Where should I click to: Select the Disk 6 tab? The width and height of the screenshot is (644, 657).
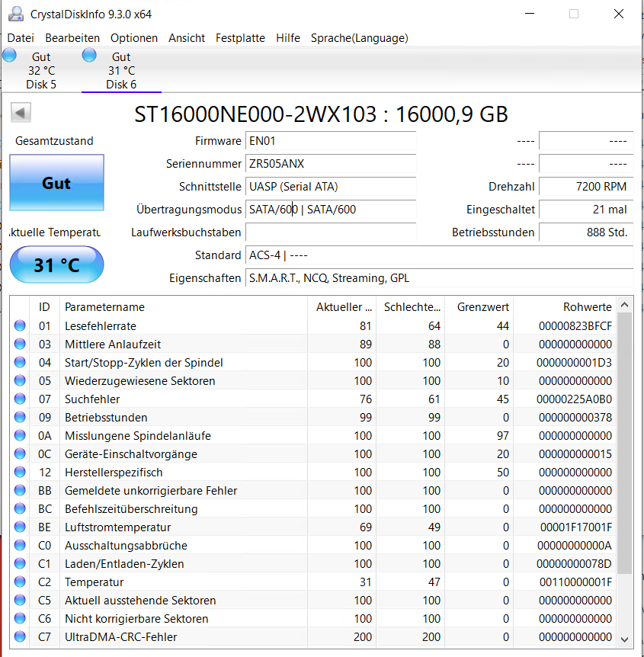(x=121, y=70)
